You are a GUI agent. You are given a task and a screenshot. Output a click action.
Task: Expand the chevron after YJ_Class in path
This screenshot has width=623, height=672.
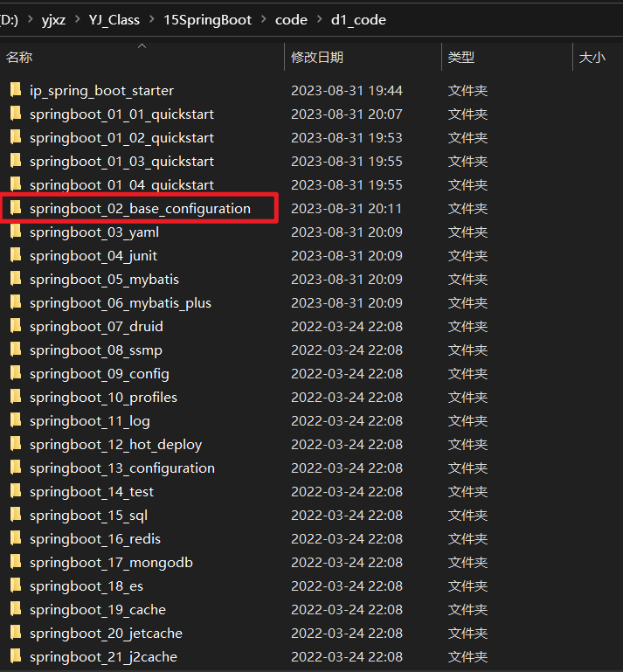[x=152, y=19]
